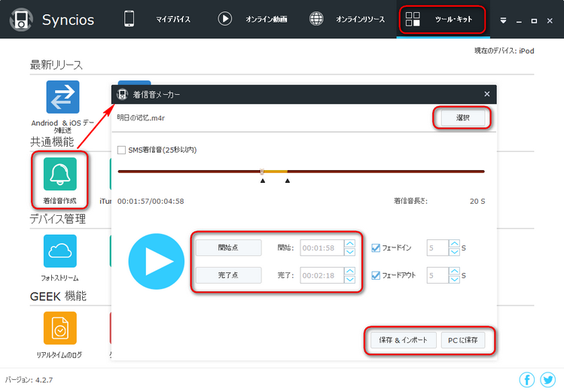The image size is (564, 392).
Task: Toggle the フェードイン checkbox
Action: coord(376,248)
